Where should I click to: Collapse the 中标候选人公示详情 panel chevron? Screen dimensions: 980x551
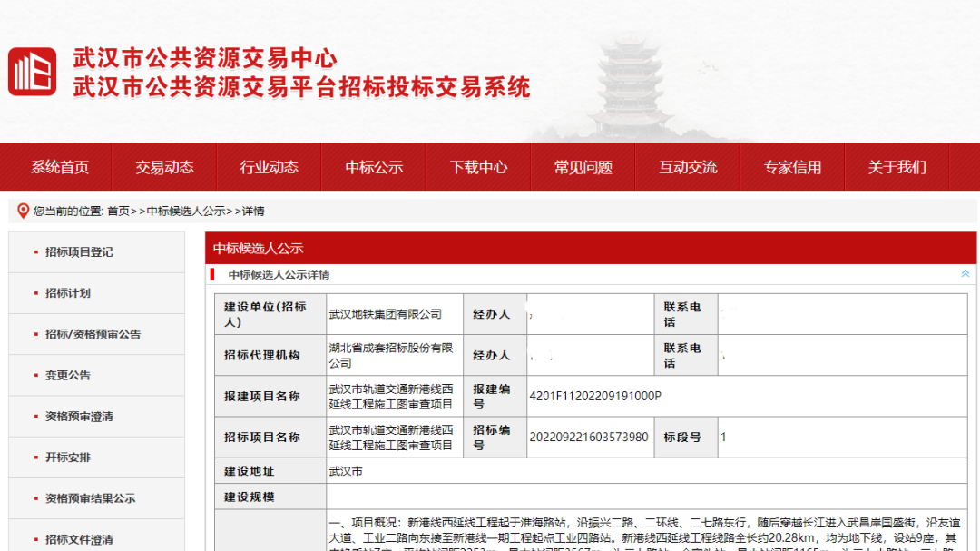coord(965,274)
